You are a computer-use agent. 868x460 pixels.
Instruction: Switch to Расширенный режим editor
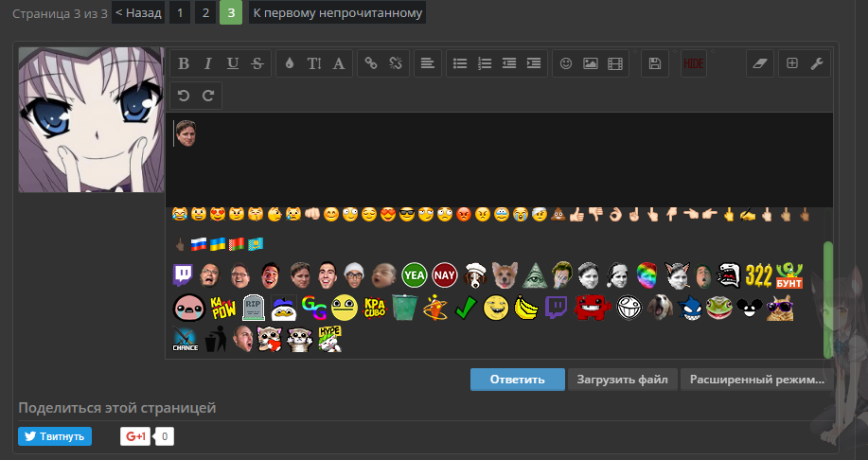pyautogui.click(x=756, y=380)
